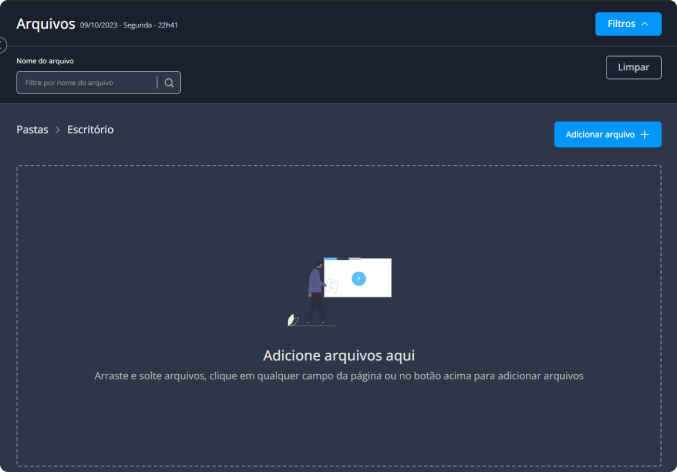This screenshot has height=472, width=677.
Task: Click the Limpar button
Action: (x=633, y=67)
